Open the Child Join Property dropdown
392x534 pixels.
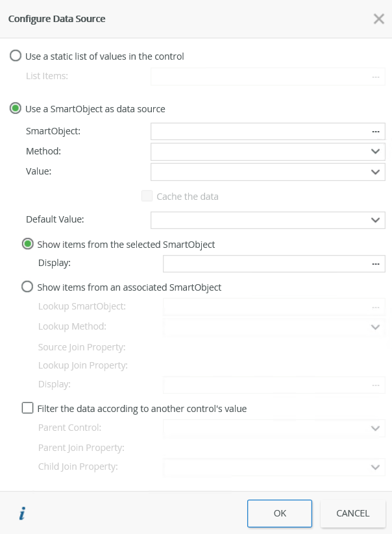click(x=375, y=467)
